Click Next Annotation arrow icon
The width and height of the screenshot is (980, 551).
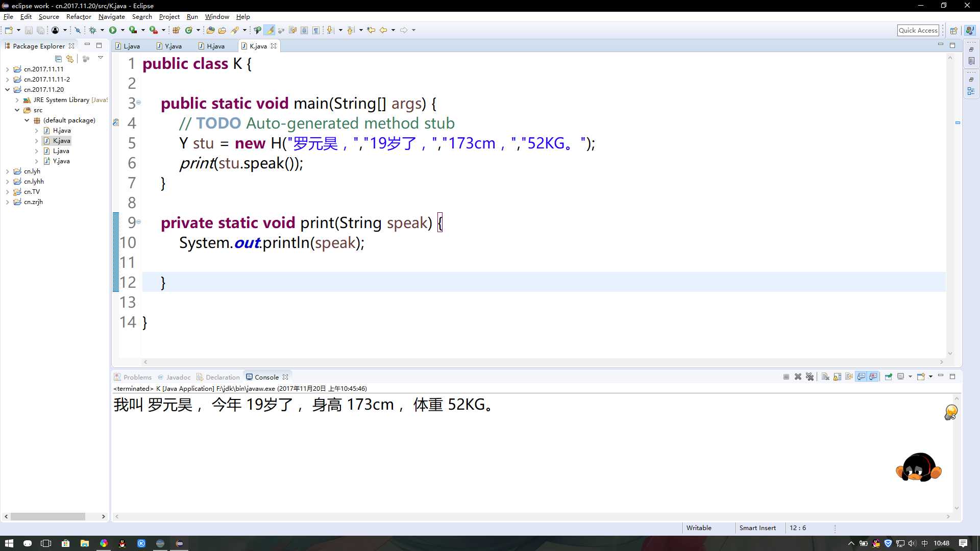point(330,30)
